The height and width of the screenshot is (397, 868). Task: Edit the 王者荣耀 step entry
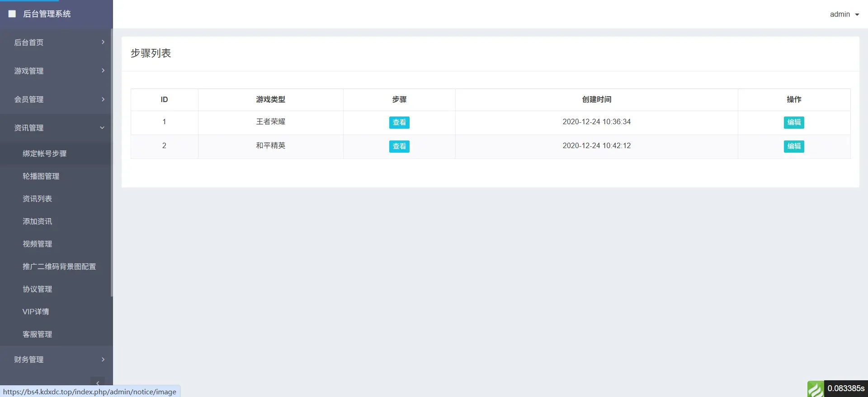pyautogui.click(x=794, y=122)
